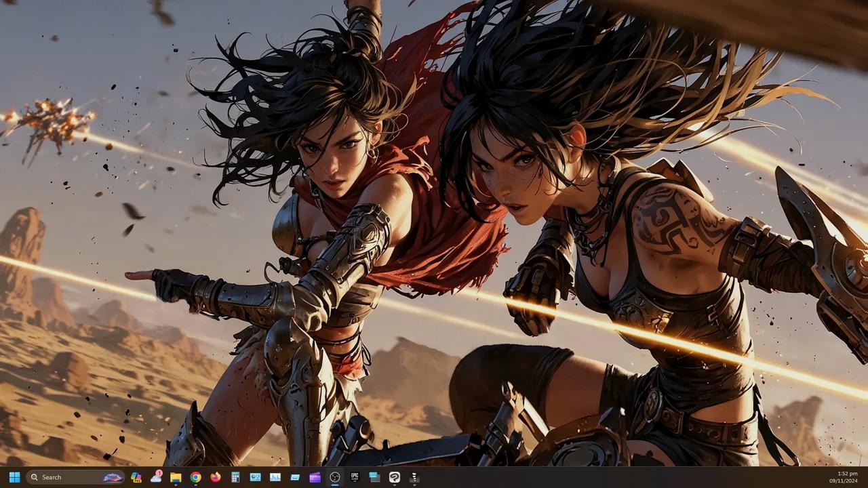Switch to the OBS Studio window

coord(335,477)
